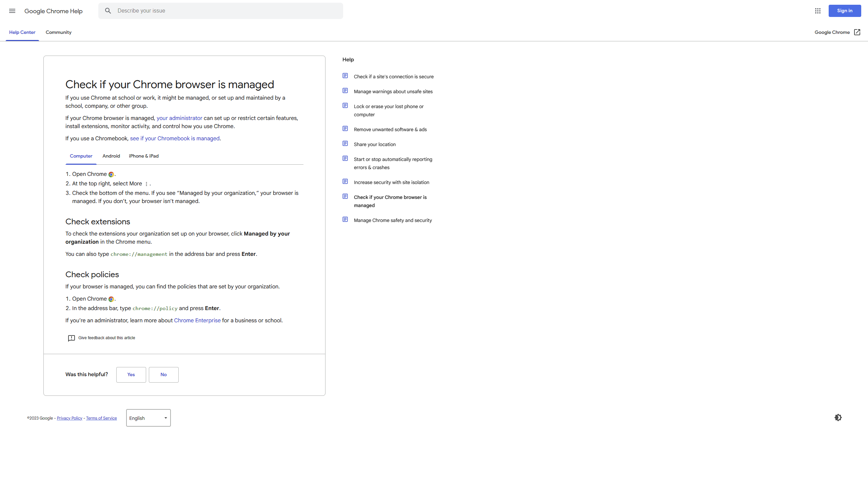Image resolution: width=868 pixels, height=488 pixels.
Task: Open Manage Chrome safety and security article
Action: 393,220
